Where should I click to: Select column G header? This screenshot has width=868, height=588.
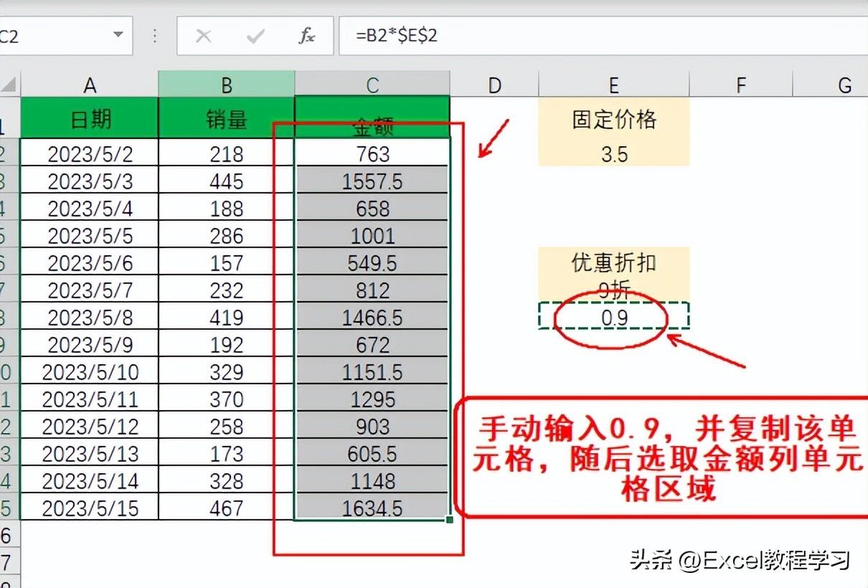pyautogui.click(x=831, y=85)
